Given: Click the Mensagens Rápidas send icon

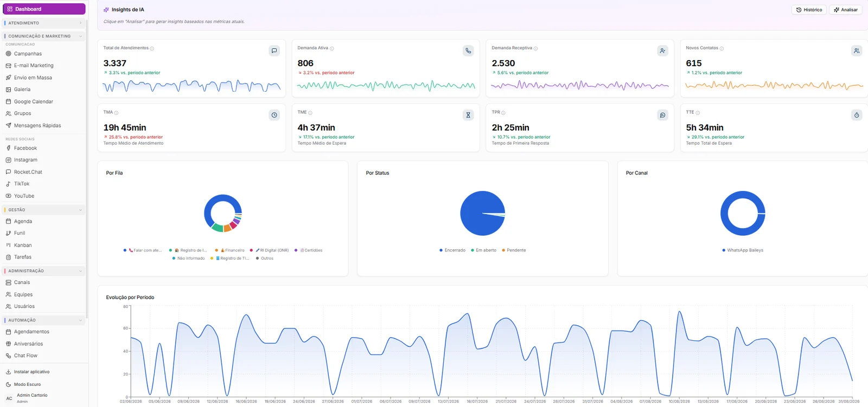Looking at the screenshot, I should [8, 126].
